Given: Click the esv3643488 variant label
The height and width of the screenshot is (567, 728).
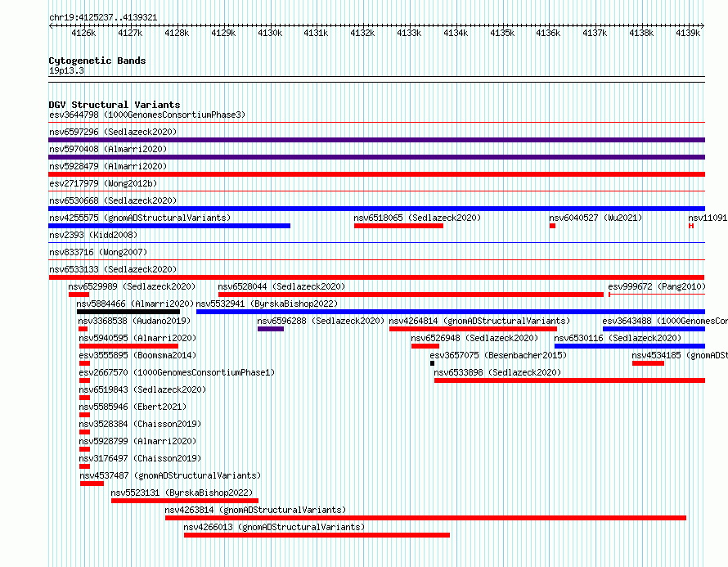Looking at the screenshot, I should pos(665,321).
